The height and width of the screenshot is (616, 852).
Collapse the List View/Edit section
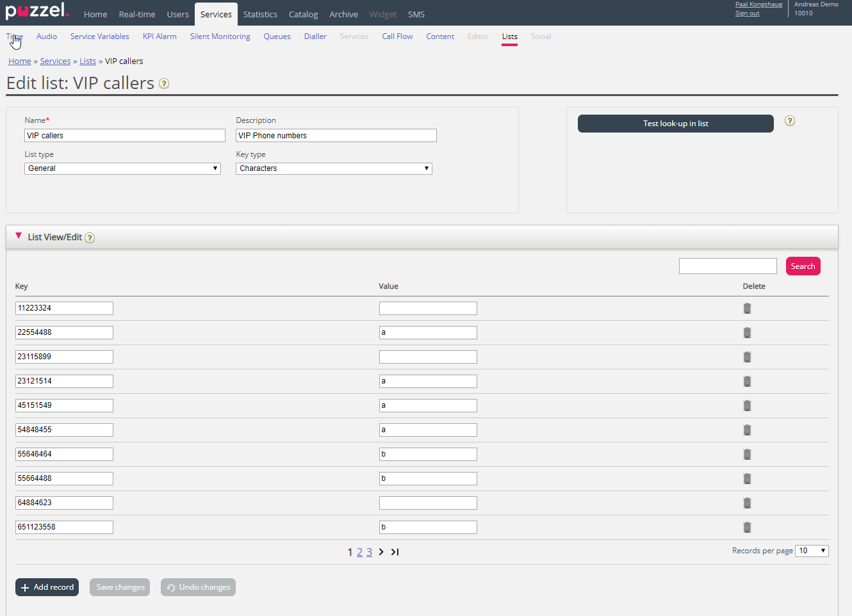click(19, 236)
